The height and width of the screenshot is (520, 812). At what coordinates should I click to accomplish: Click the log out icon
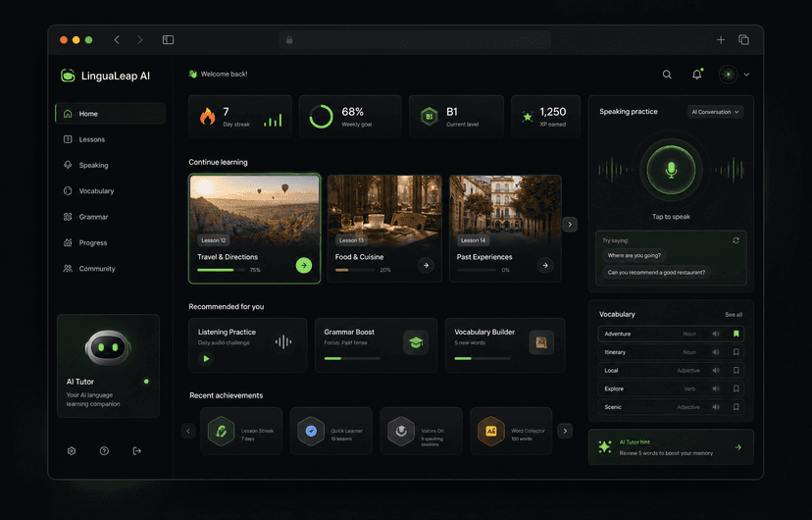point(136,451)
